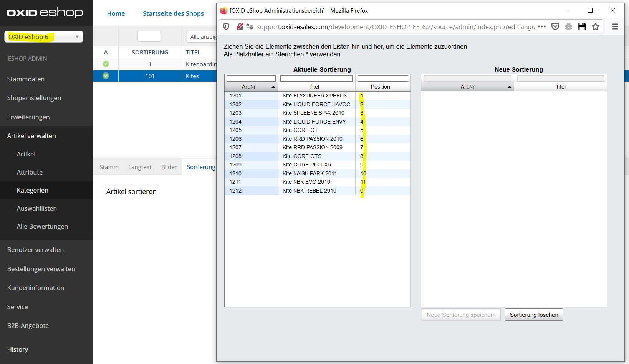Open Attribute submenu item
The width and height of the screenshot is (629, 364).
tap(30, 172)
